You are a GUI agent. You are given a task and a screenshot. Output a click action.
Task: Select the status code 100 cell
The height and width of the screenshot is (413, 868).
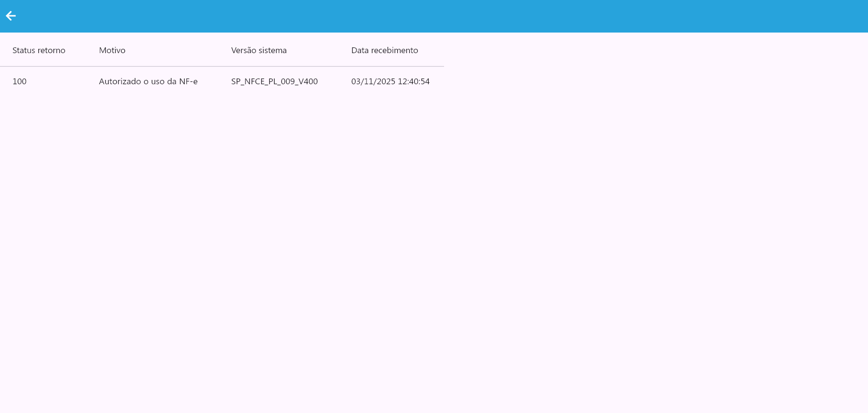(x=20, y=81)
